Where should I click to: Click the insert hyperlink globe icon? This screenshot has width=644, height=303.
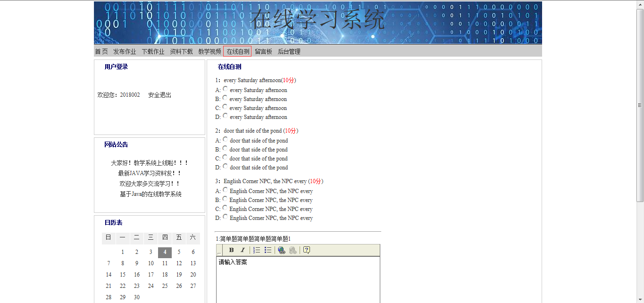pos(282,250)
